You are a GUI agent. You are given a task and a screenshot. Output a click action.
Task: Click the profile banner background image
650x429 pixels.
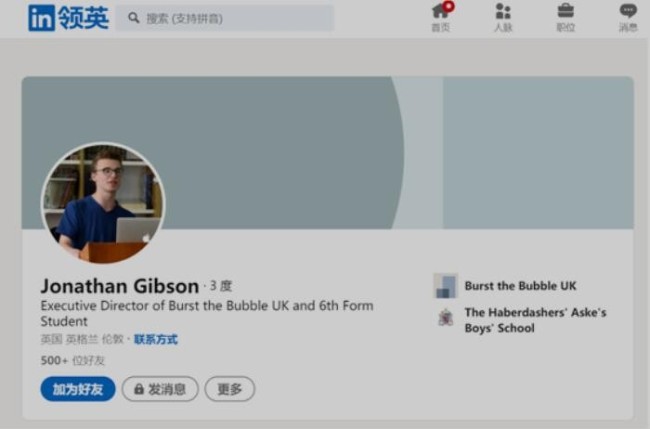pos(327,152)
